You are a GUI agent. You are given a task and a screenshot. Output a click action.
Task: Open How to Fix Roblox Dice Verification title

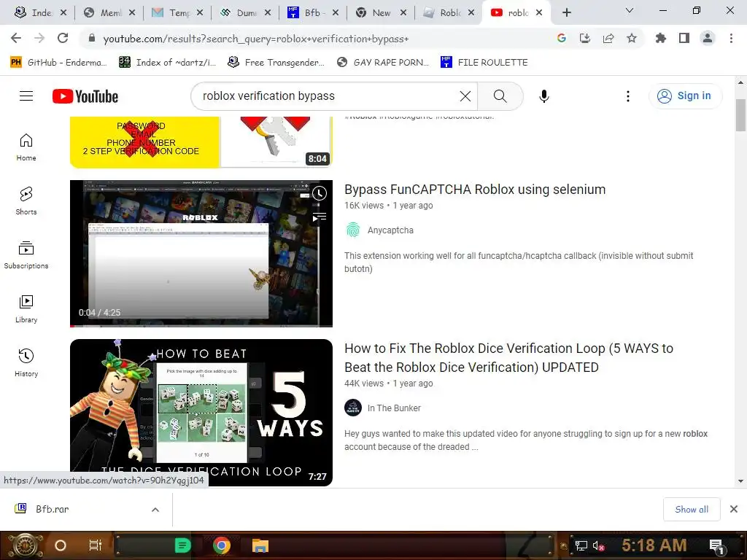(x=508, y=357)
